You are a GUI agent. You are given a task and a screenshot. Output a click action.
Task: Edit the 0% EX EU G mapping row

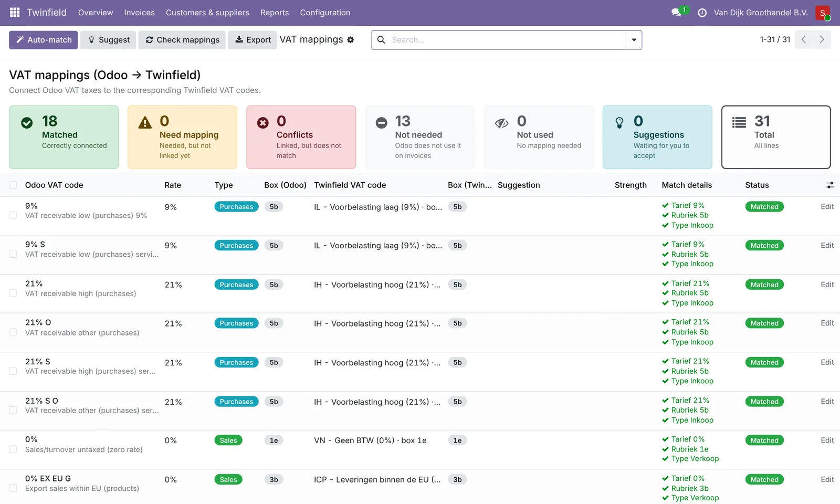click(827, 479)
